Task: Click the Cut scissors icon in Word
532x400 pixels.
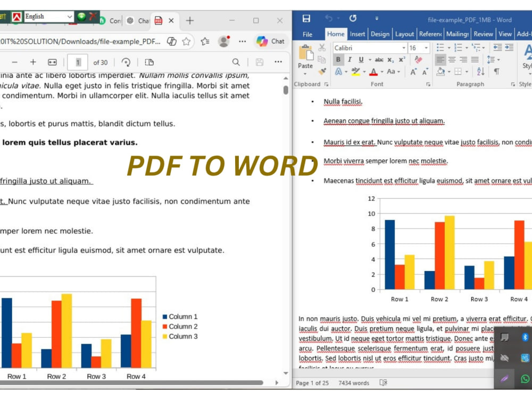Action: coord(322,47)
